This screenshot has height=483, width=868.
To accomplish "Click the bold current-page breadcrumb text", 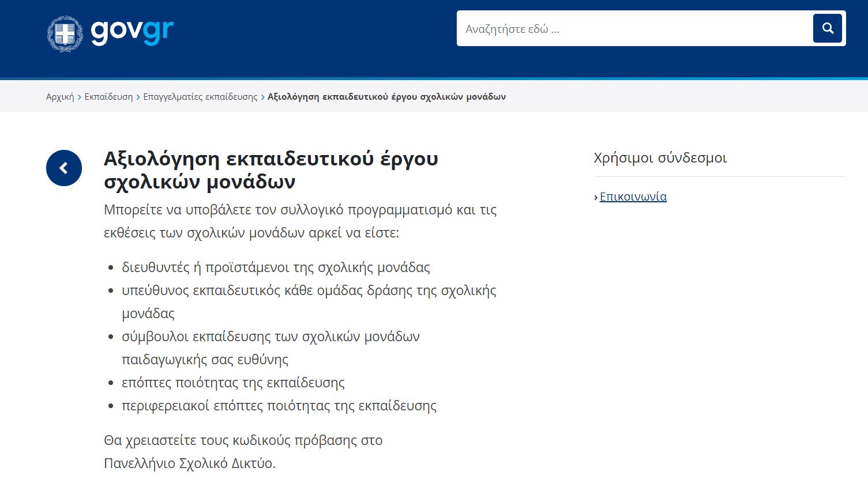I will [386, 97].
